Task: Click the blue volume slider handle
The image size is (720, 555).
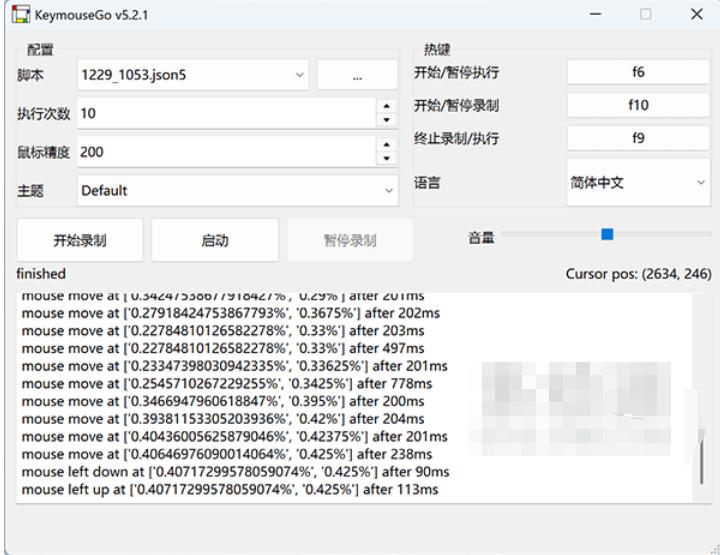Action: coord(607,234)
